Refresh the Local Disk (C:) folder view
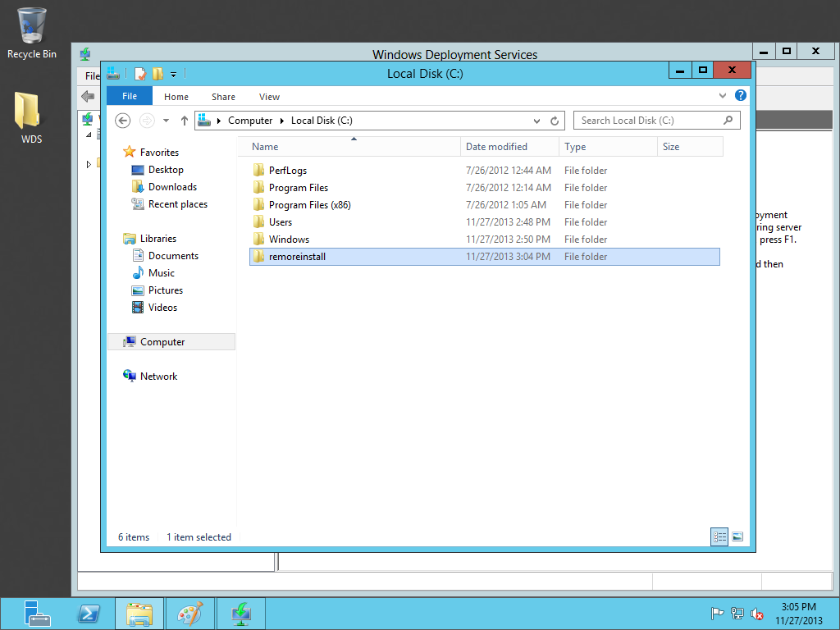 tap(555, 121)
